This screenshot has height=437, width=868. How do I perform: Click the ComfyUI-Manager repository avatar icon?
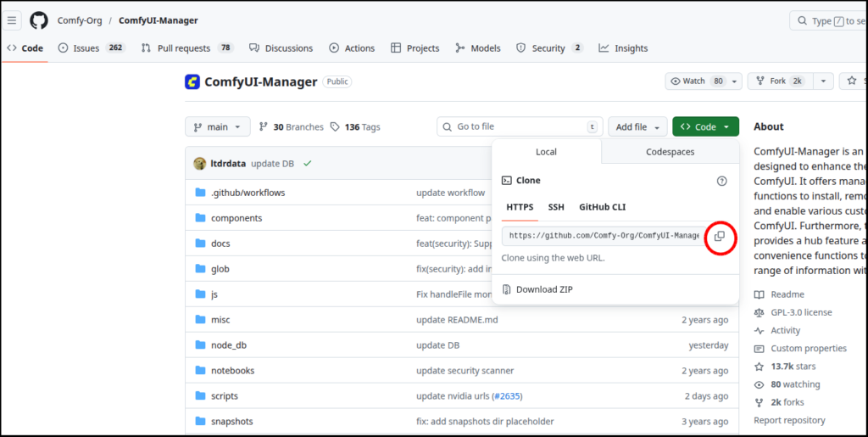click(x=192, y=82)
